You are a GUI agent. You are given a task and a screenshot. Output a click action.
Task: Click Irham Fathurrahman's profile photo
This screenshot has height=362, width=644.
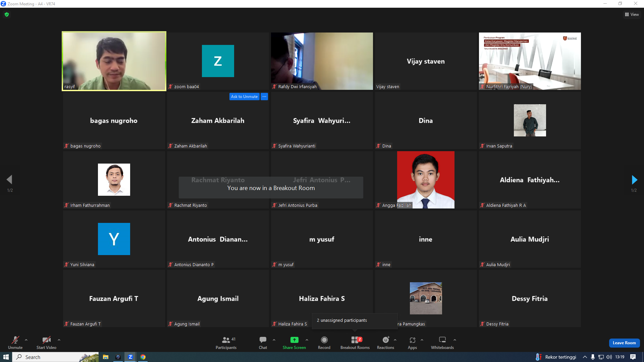(x=114, y=180)
